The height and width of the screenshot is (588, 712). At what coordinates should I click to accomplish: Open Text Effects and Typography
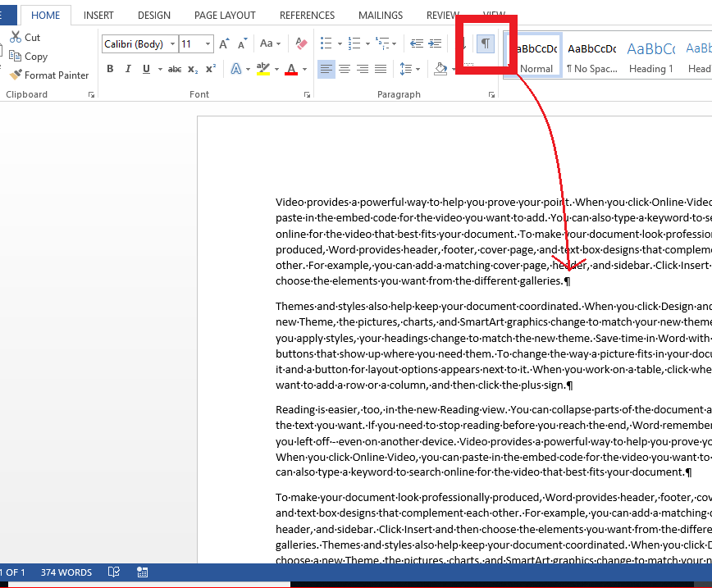(236, 69)
